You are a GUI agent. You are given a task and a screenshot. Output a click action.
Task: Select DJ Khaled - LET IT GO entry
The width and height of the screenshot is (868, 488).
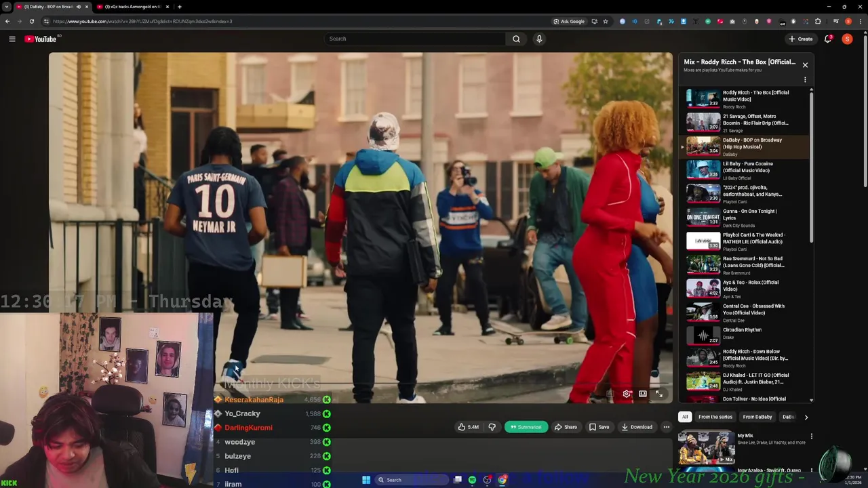[745, 382]
